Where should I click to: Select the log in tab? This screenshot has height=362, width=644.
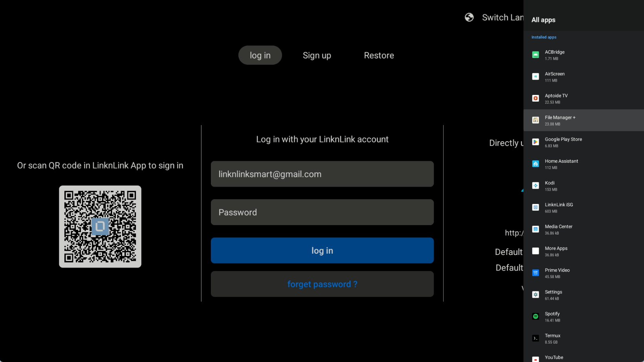coord(260,55)
